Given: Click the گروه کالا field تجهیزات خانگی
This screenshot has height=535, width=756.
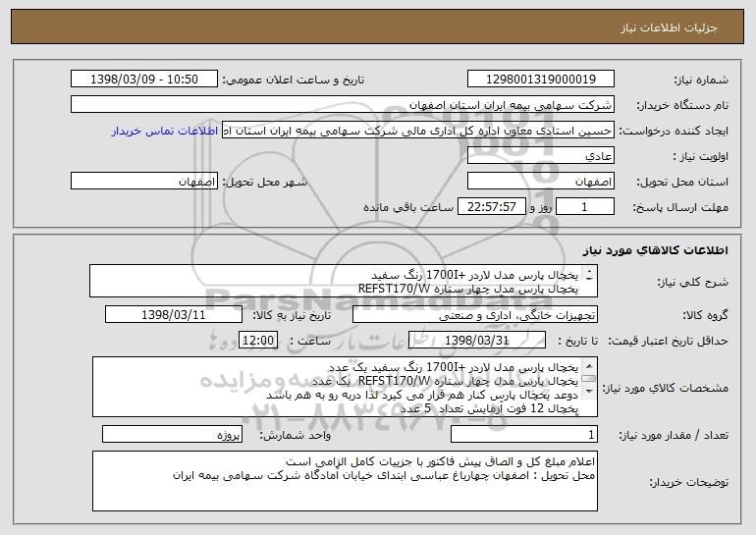Looking at the screenshot, I should pyautogui.click(x=475, y=315).
